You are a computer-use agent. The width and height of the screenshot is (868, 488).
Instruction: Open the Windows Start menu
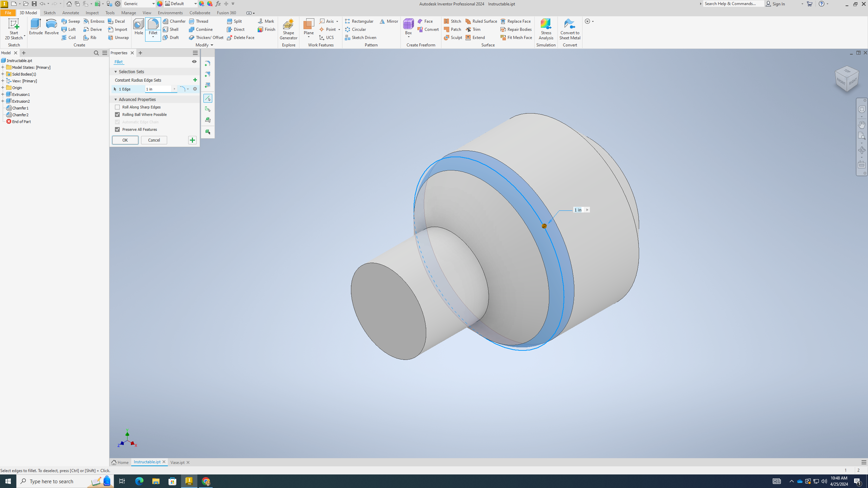[x=8, y=481]
